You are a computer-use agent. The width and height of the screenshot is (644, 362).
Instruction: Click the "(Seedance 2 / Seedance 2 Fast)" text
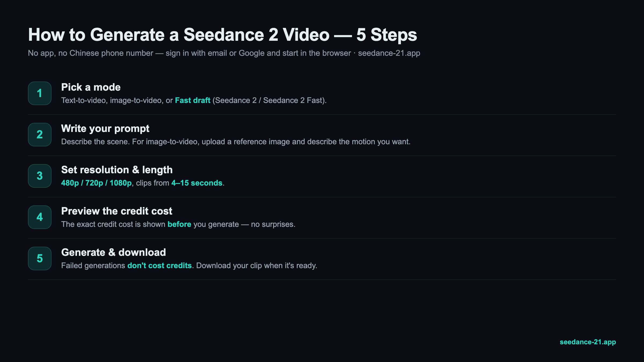tap(269, 100)
